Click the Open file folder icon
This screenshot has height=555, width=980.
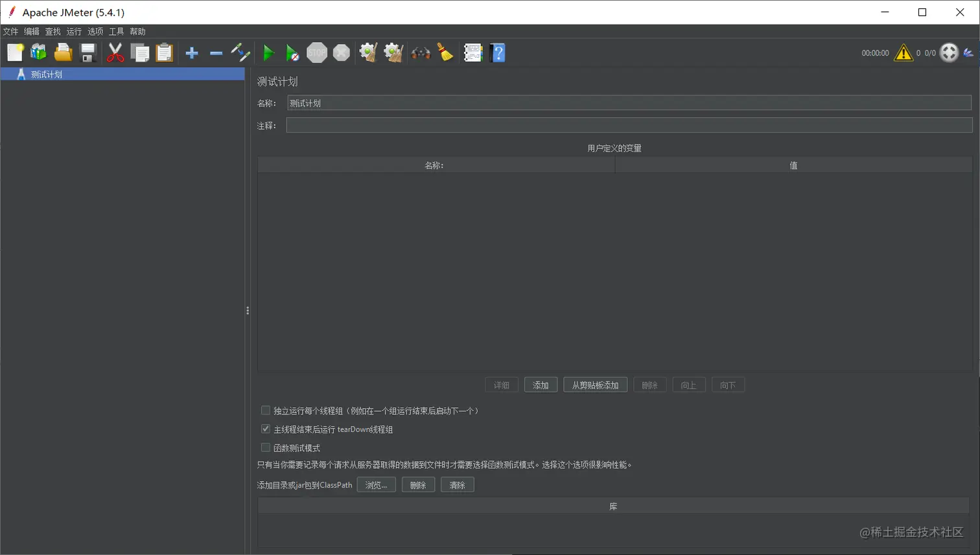63,52
